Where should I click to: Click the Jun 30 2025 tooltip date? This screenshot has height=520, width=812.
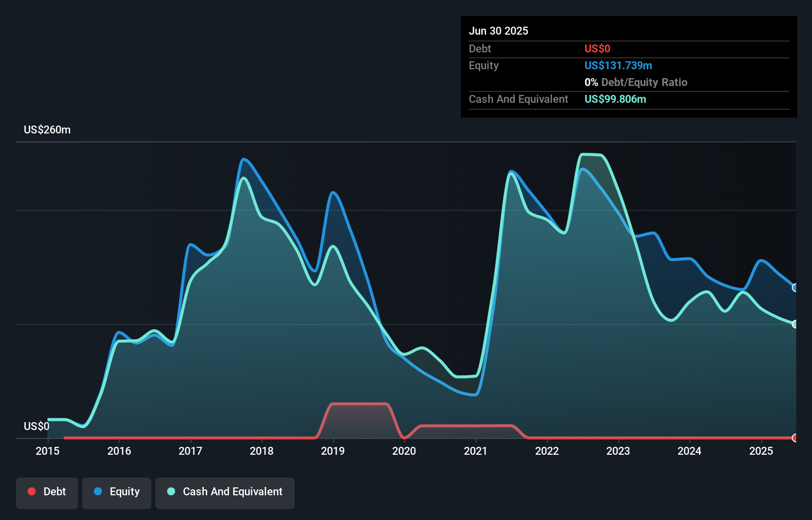pos(498,31)
